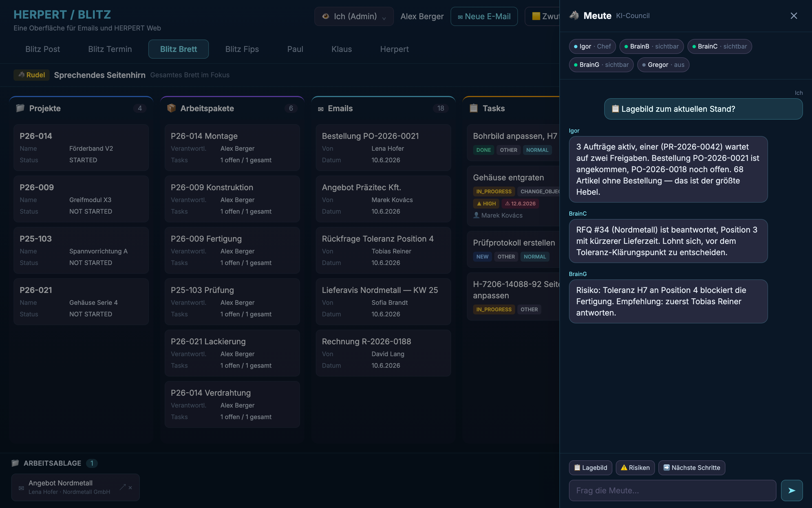Click the wolf icon beside Meute title
The width and height of the screenshot is (812, 508).
point(574,16)
